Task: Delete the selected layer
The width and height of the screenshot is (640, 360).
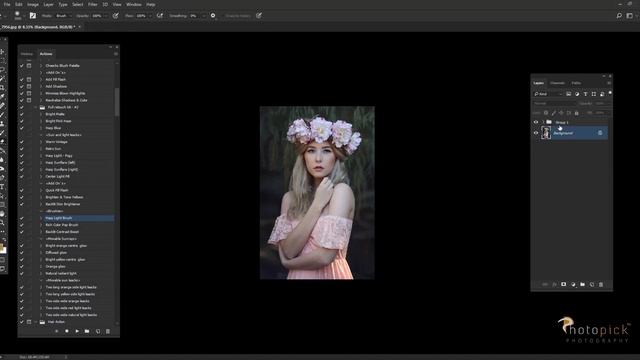Action: 601,284
